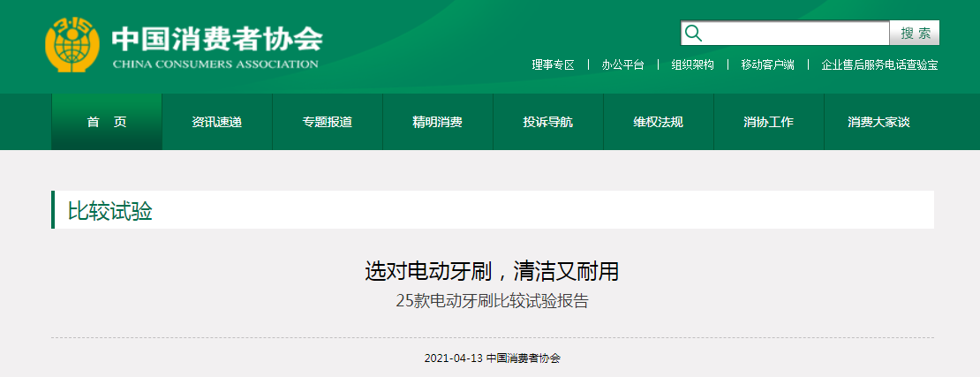Select the 首页 navigation tab
980x377 pixels.
[x=107, y=122]
